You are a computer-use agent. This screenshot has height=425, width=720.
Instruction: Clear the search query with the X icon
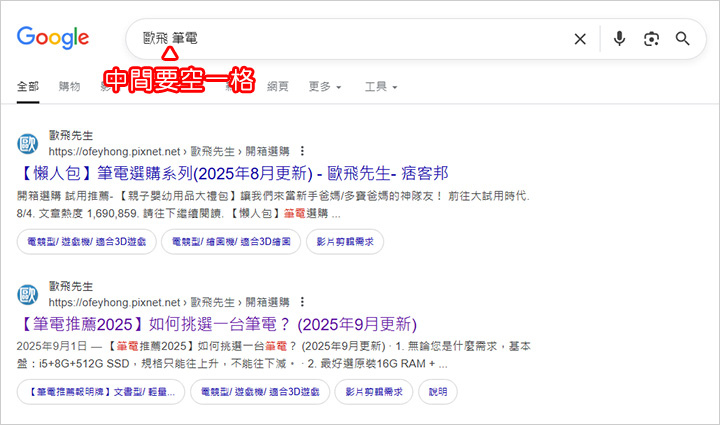tap(580, 39)
